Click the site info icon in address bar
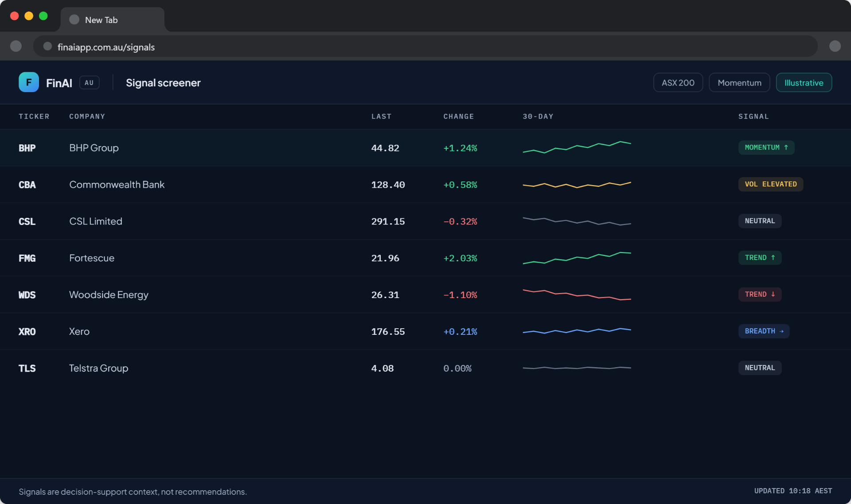 [x=47, y=47]
